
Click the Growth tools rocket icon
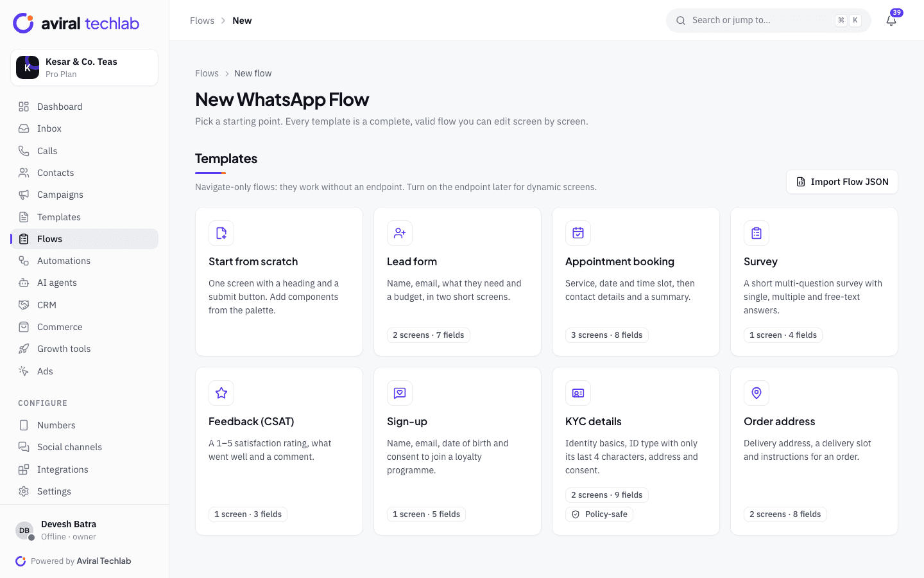tap(24, 349)
